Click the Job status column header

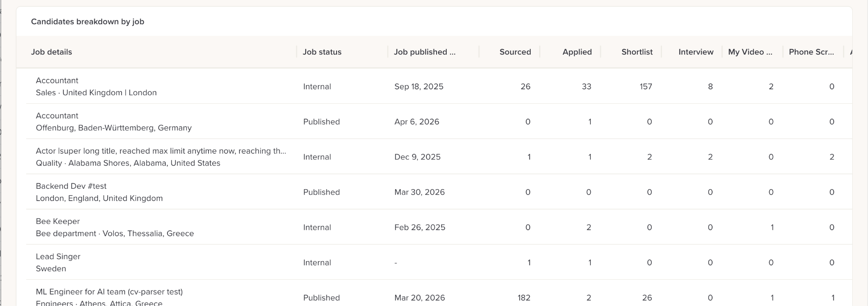pyautogui.click(x=322, y=52)
